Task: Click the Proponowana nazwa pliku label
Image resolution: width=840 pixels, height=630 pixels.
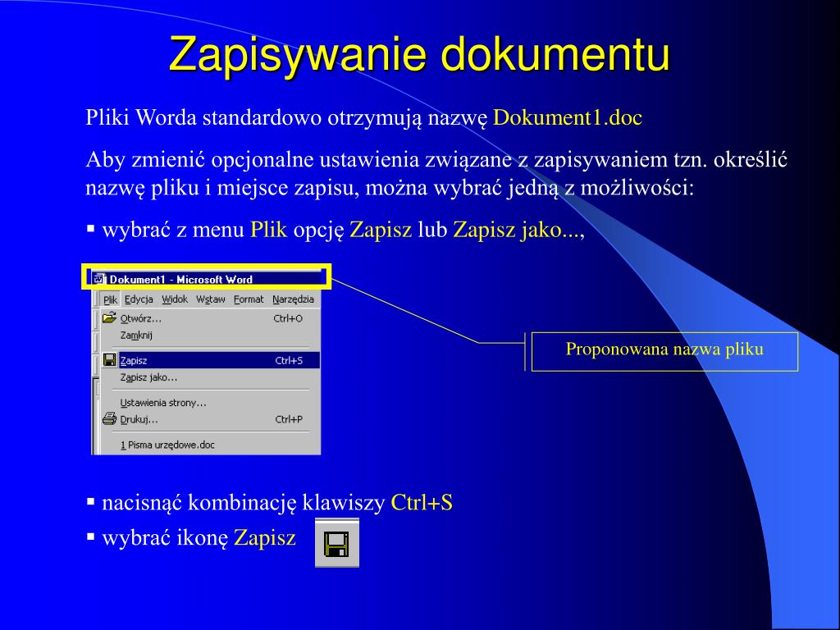Action: click(664, 349)
